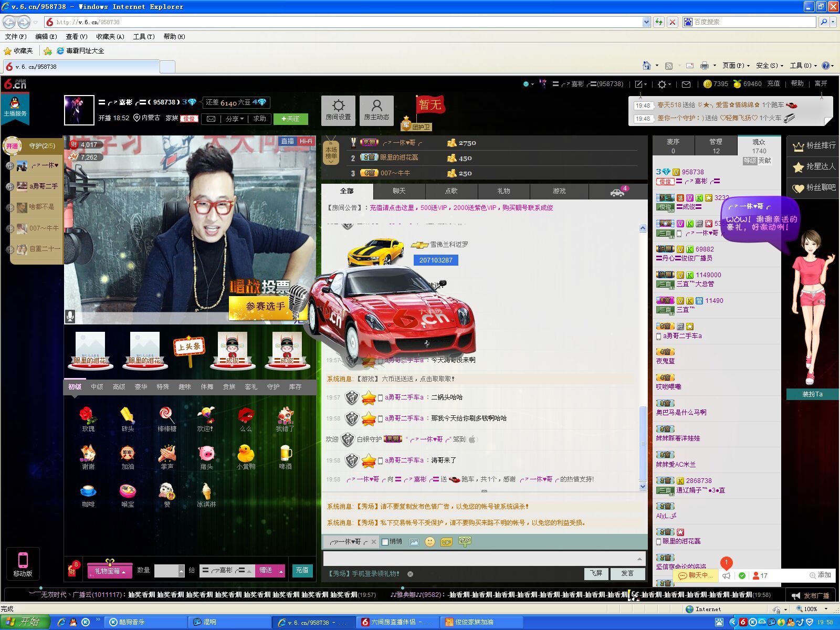The height and width of the screenshot is (630, 840).
Task: Select the brick (砖头) gift
Action: tap(128, 419)
